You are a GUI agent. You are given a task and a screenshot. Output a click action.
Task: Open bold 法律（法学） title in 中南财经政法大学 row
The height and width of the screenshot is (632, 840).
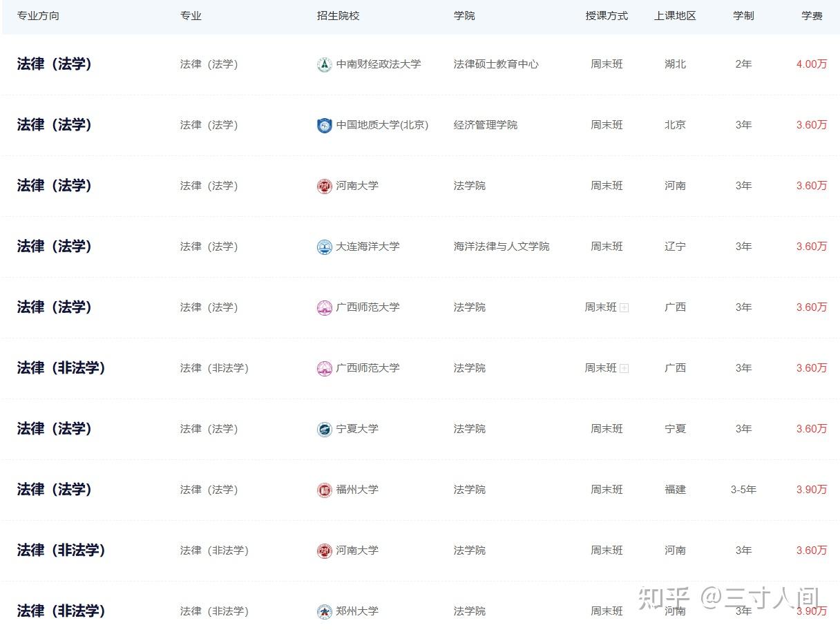click(x=55, y=64)
